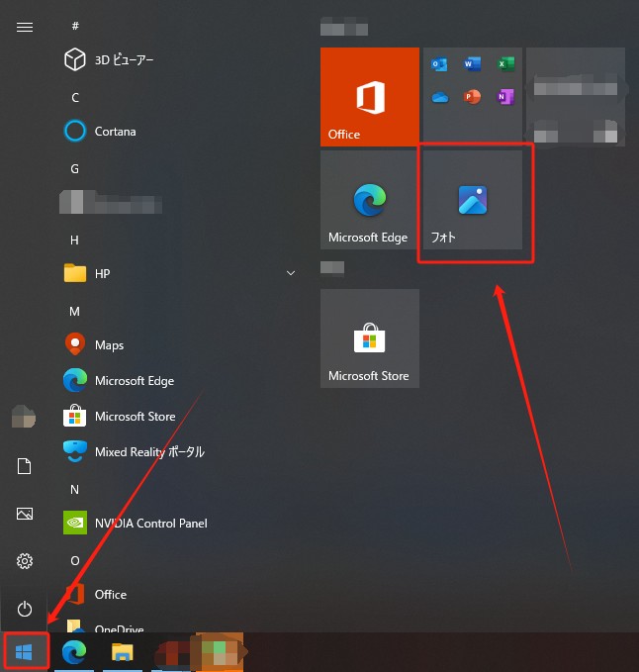
Task: Click the Microsoft Edge tile
Action: tap(370, 200)
